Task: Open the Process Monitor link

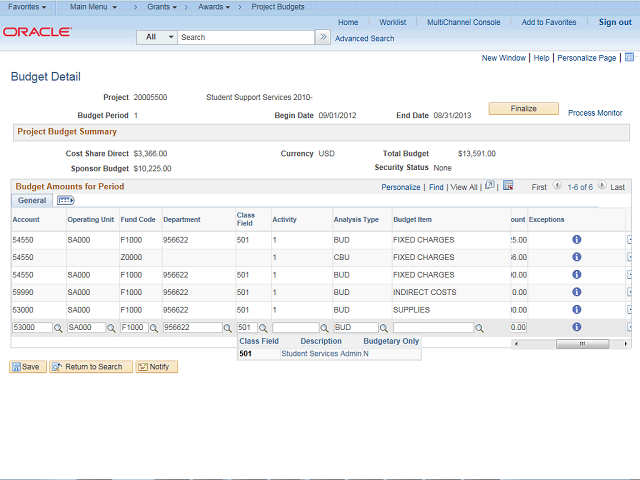Action: click(x=595, y=113)
